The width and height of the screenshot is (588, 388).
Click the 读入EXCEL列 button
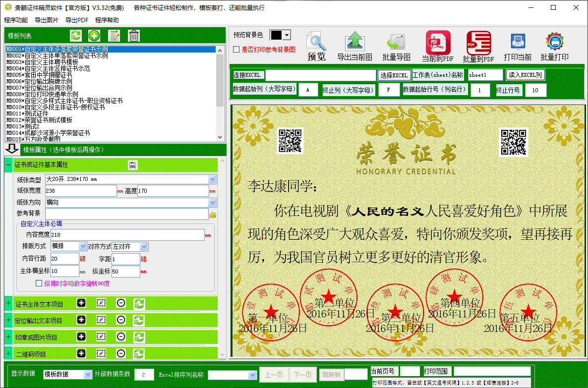pos(525,75)
